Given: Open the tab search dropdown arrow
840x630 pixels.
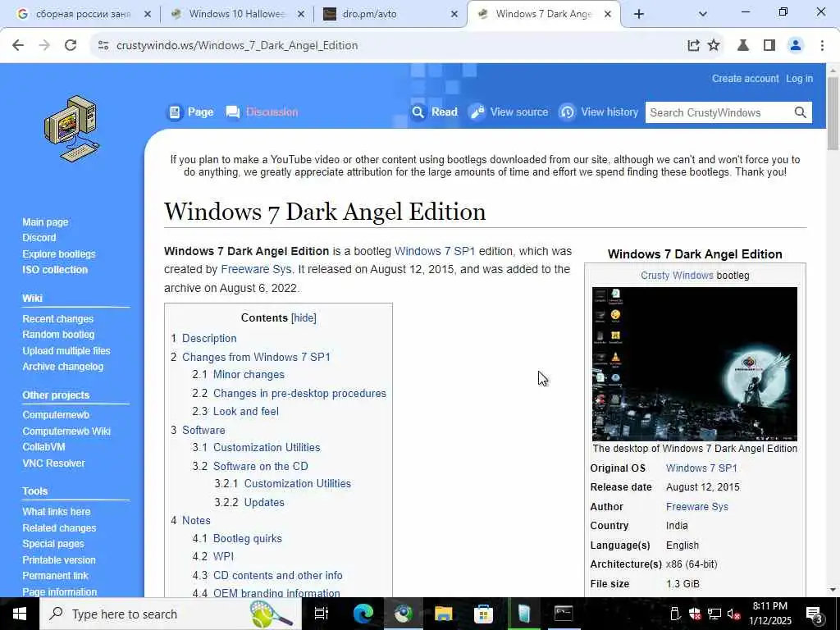Looking at the screenshot, I should point(703,14).
